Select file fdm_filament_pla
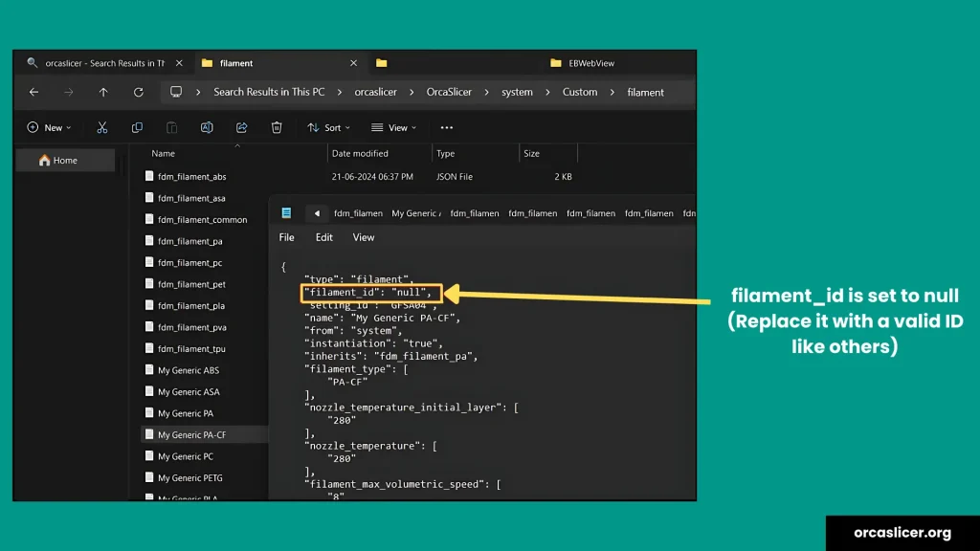 pyautogui.click(x=190, y=305)
